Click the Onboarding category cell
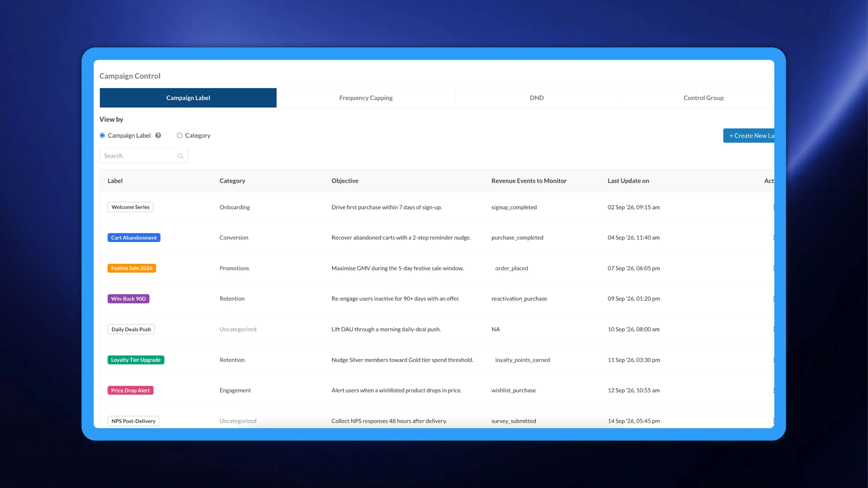868x488 pixels. tap(234, 207)
